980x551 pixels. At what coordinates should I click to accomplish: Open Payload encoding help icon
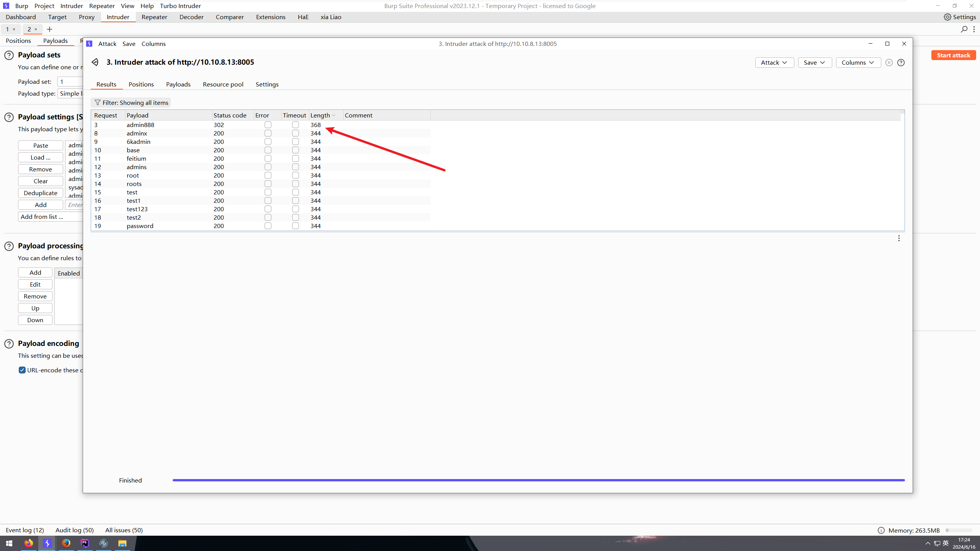pos(9,344)
